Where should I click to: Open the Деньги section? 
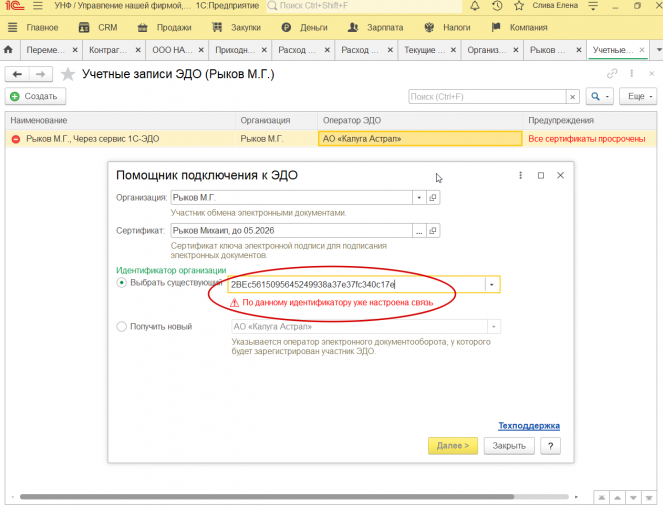click(x=314, y=27)
